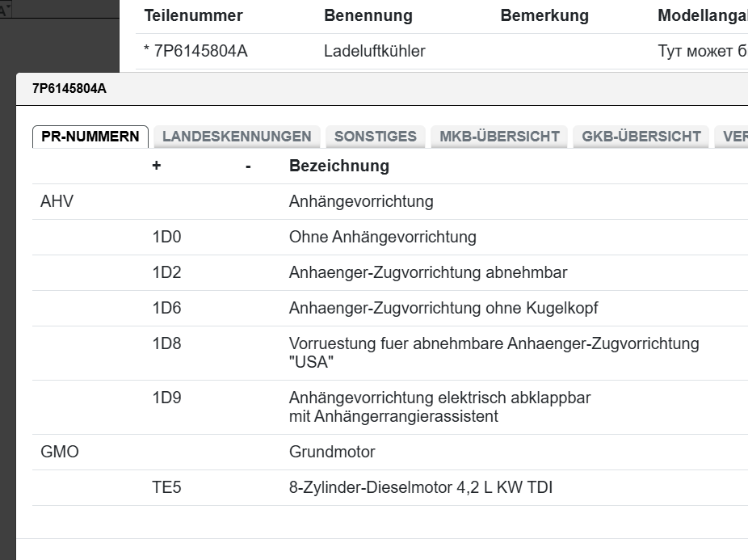Select the MKB-ÜBERSICHT tab

click(x=499, y=137)
